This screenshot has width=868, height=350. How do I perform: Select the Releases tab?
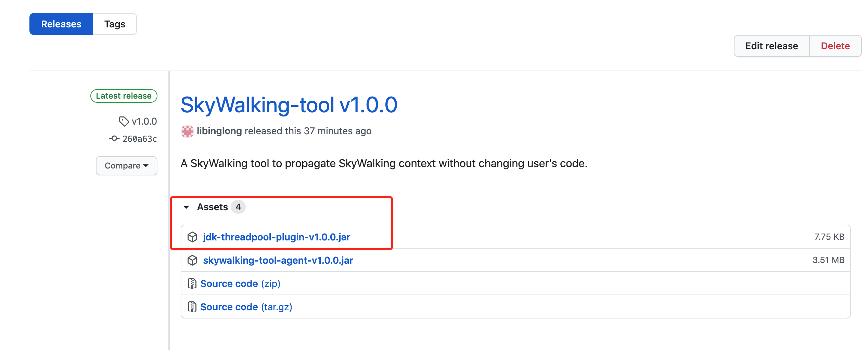pyautogui.click(x=61, y=24)
